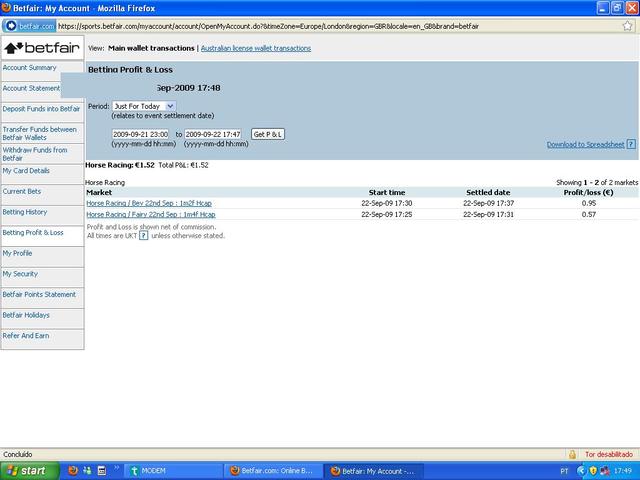Click the calculator quick launch icon
Screen dimensions: 640x480
(x=102, y=471)
